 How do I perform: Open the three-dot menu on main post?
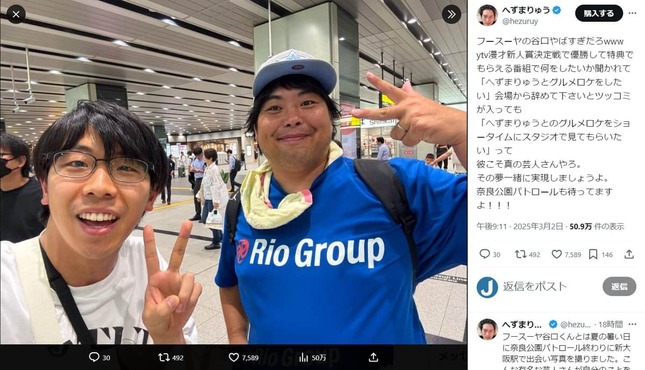(x=632, y=14)
